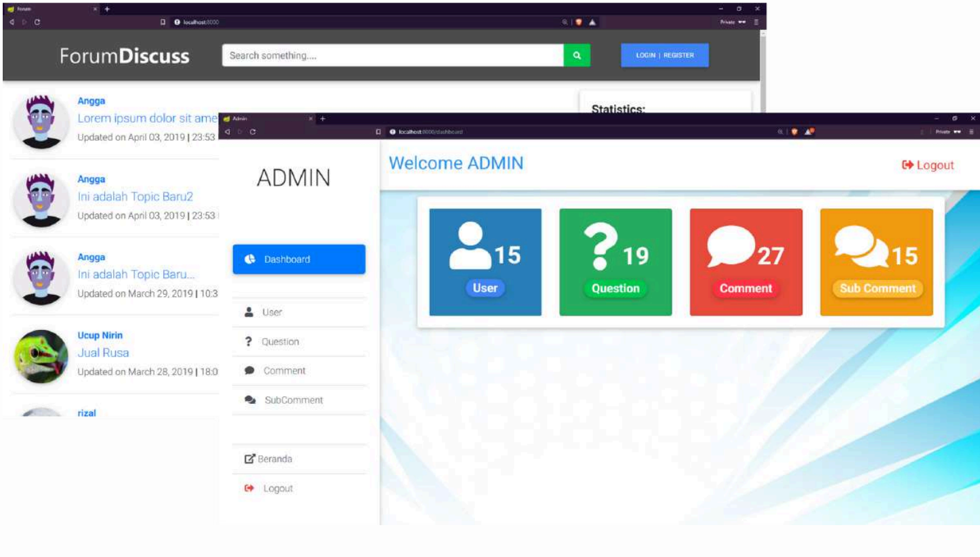Select Comment in the admin sidebar

[x=284, y=371]
